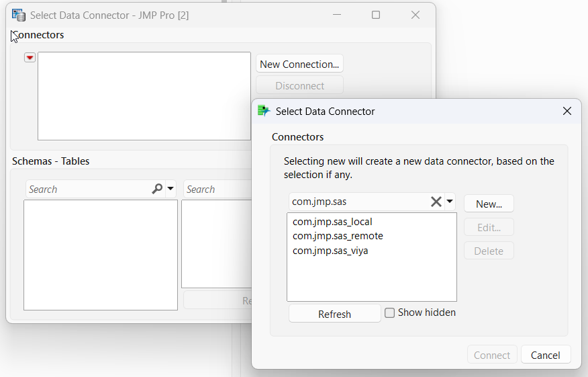
Task: Click the New... button
Action: pyautogui.click(x=489, y=204)
